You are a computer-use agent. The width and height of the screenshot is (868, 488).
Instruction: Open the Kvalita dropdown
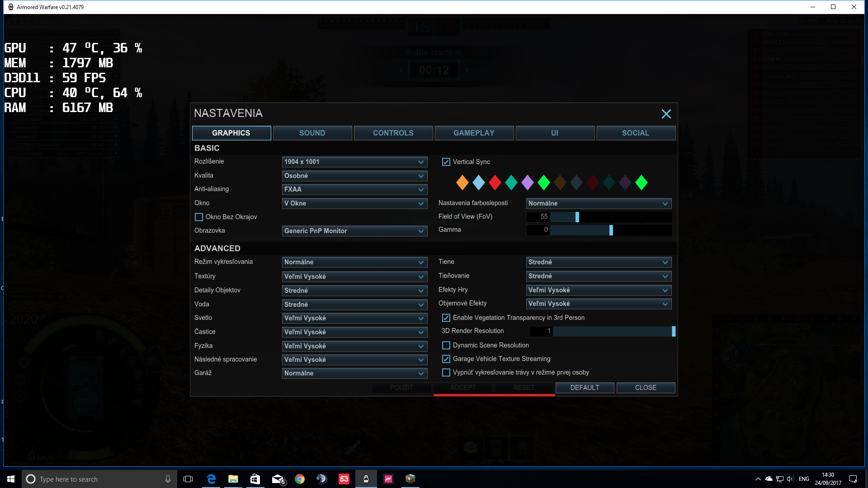coord(354,176)
